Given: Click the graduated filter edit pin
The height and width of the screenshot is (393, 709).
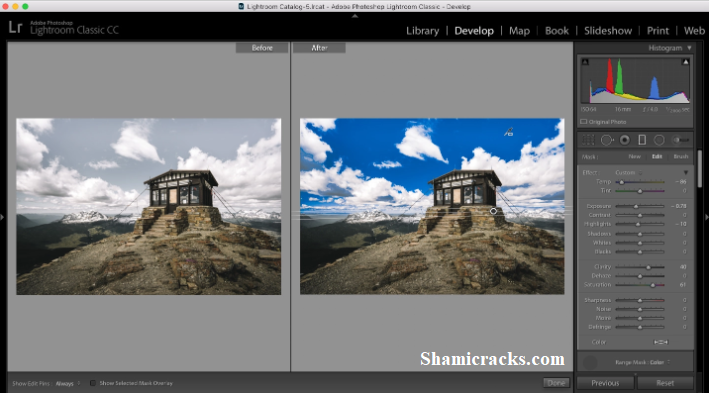Looking at the screenshot, I should pos(493,211).
